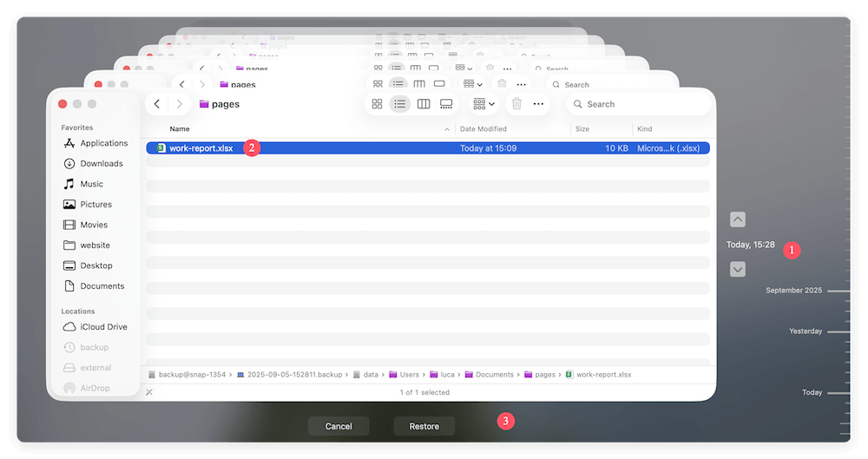Jump to Today on the timeline
868x459 pixels.
pos(812,392)
